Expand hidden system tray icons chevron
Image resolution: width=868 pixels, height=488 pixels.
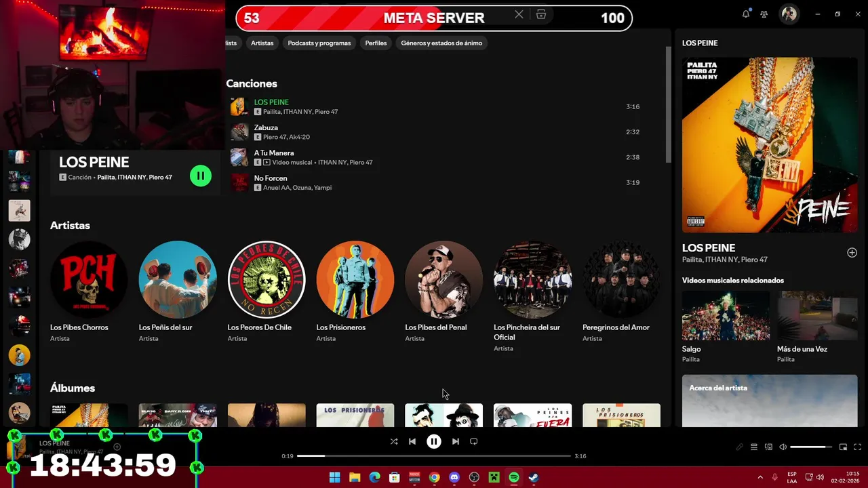(x=759, y=477)
